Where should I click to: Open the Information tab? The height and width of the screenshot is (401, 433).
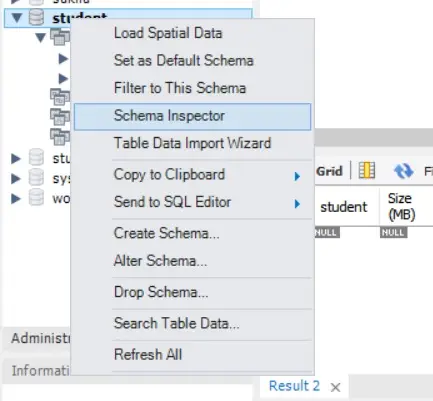41,370
